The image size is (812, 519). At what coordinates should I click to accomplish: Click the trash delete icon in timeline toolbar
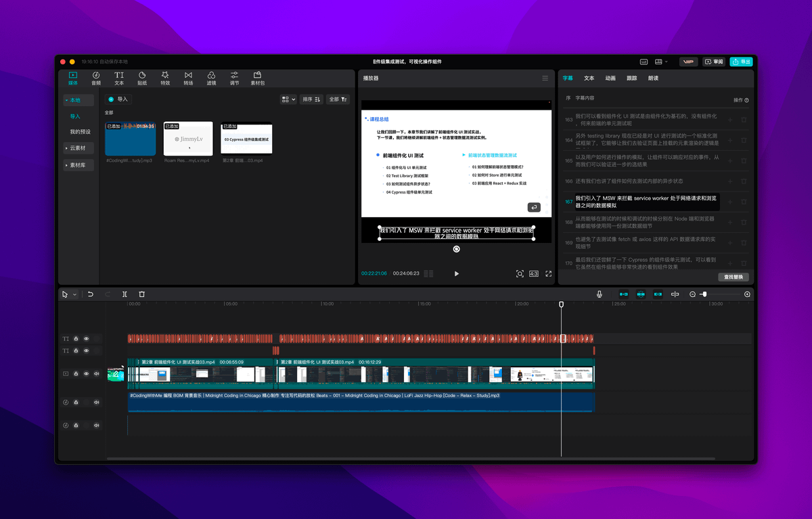click(142, 294)
